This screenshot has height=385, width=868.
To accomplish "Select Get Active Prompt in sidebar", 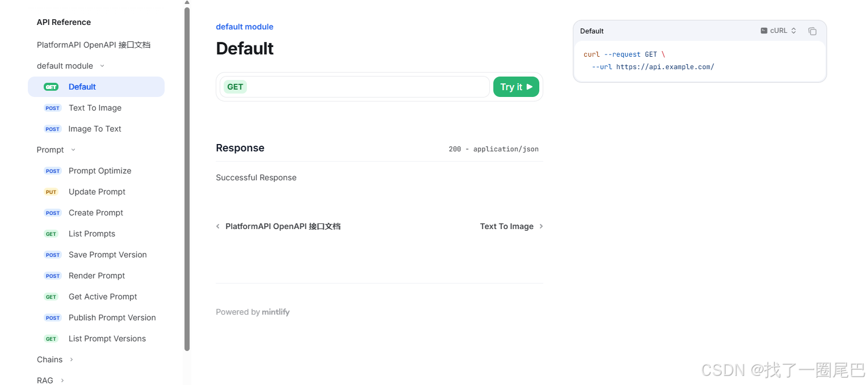I will tap(103, 297).
